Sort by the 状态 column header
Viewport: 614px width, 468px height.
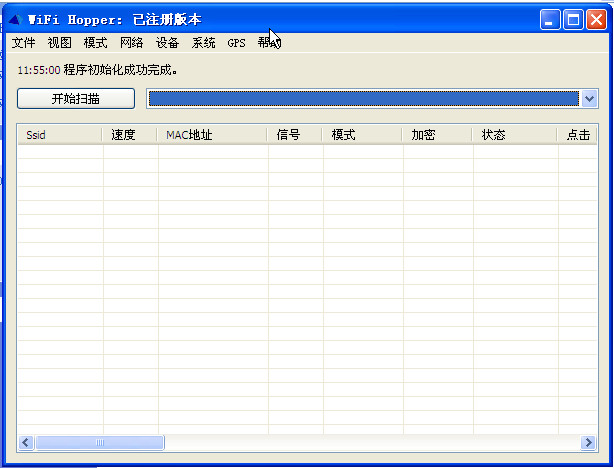click(x=515, y=135)
